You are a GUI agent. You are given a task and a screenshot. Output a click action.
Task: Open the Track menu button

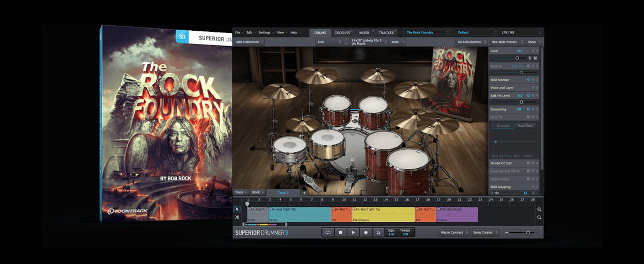[x=241, y=192]
